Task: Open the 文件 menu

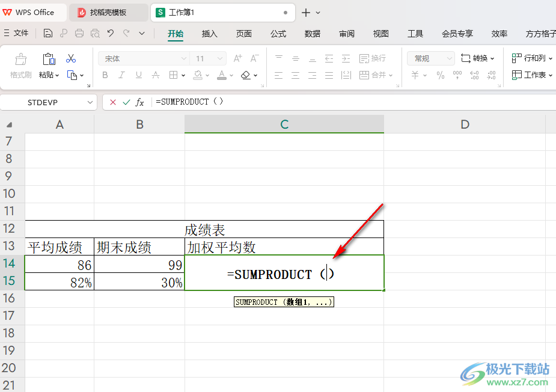Action: click(16, 33)
